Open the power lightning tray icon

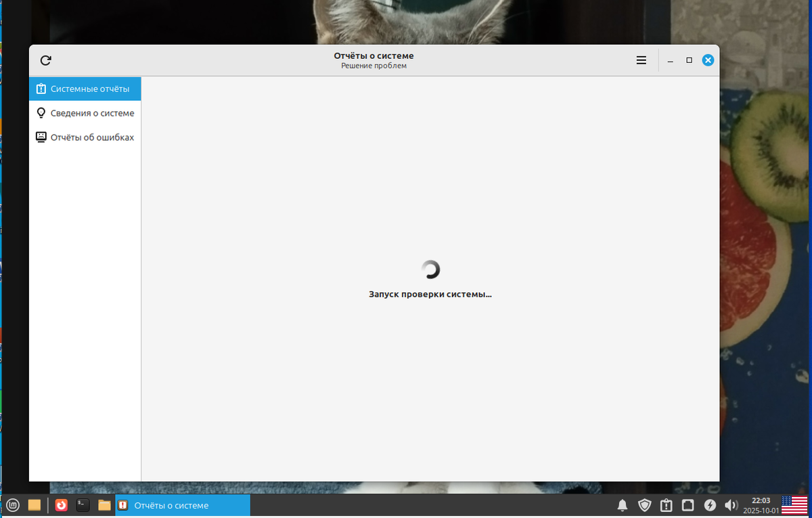pos(710,505)
